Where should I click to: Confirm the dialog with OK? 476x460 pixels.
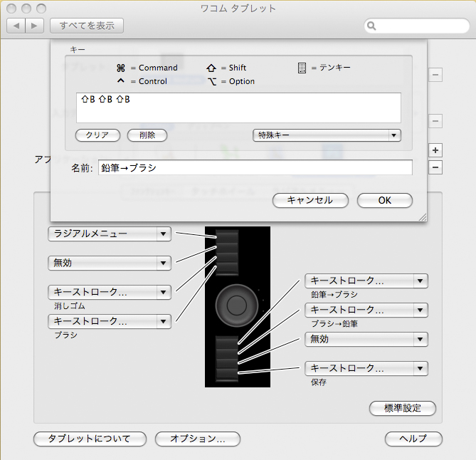click(x=384, y=200)
